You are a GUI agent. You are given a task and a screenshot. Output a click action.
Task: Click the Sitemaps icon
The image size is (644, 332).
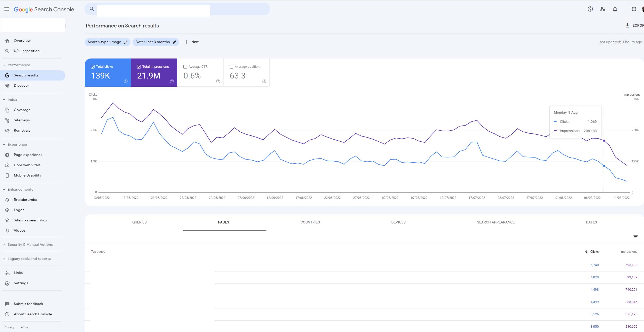point(7,120)
